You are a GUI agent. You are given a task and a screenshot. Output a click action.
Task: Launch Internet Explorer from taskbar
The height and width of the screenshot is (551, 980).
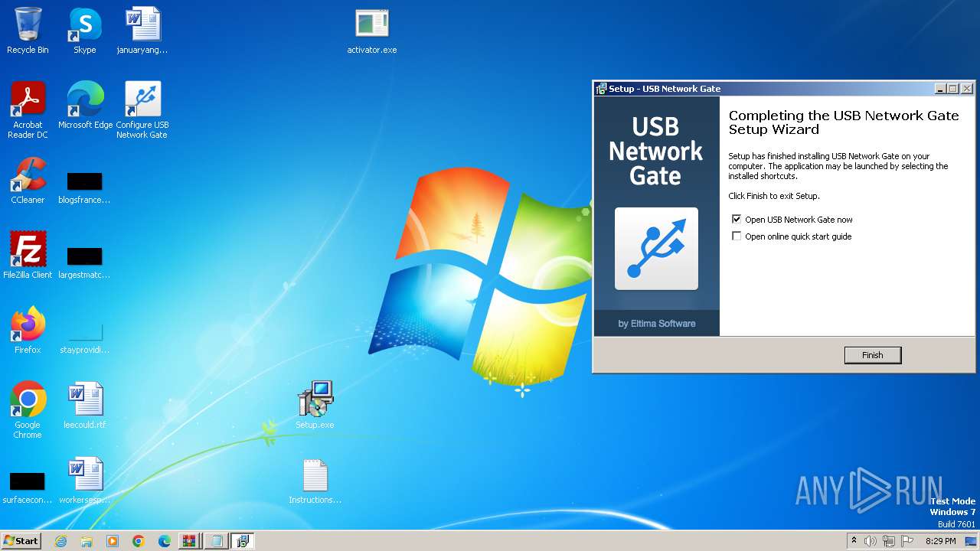60,541
